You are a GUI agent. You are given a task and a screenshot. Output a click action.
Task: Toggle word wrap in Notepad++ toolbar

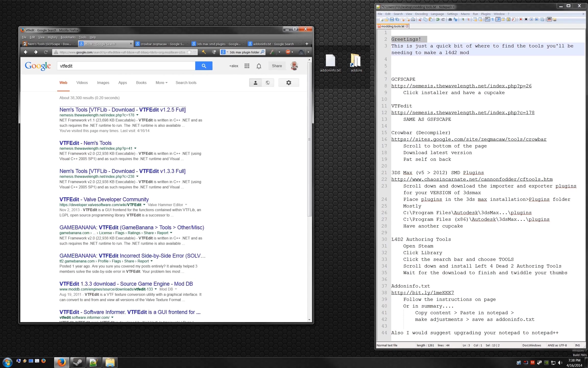tap(487, 19)
